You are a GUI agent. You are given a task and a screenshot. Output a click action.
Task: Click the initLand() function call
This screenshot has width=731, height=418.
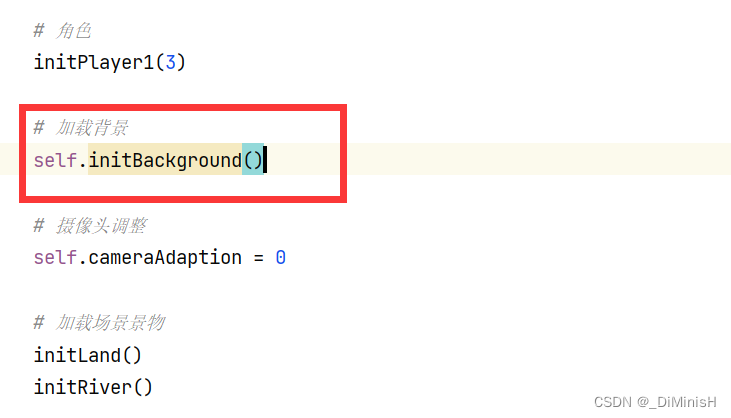coord(87,355)
